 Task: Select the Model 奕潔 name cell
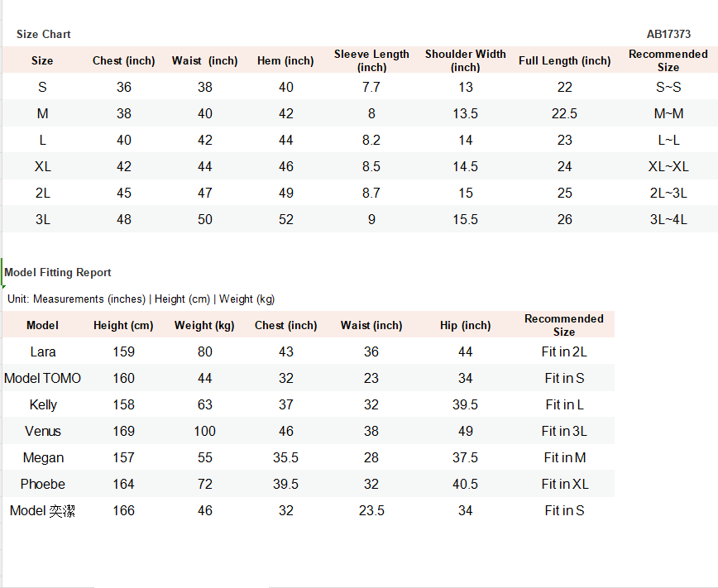[42, 510]
